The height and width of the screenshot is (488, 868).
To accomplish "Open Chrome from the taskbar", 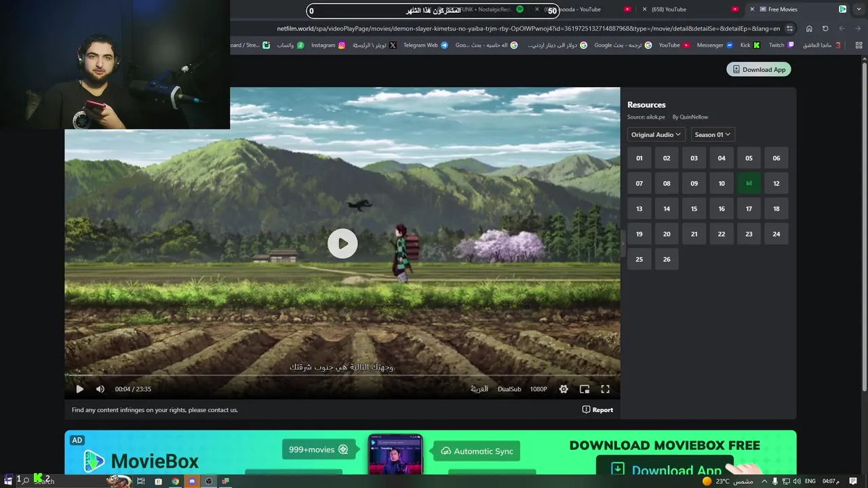I will [175, 481].
